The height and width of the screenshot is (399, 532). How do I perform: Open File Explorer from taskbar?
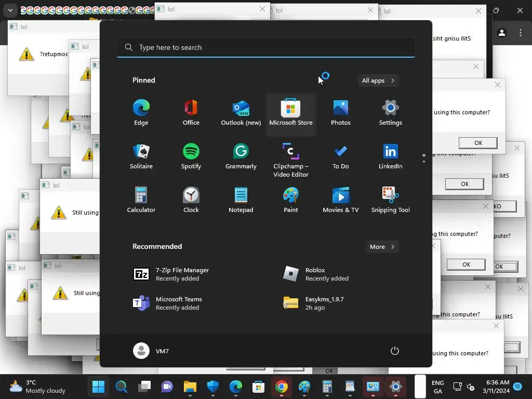(190, 387)
